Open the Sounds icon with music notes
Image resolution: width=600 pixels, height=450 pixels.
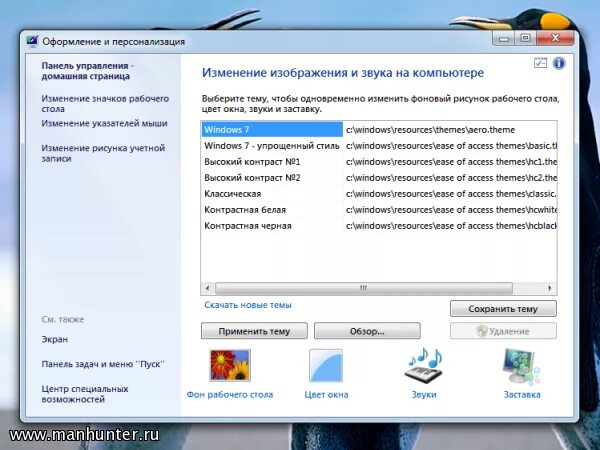click(x=424, y=365)
